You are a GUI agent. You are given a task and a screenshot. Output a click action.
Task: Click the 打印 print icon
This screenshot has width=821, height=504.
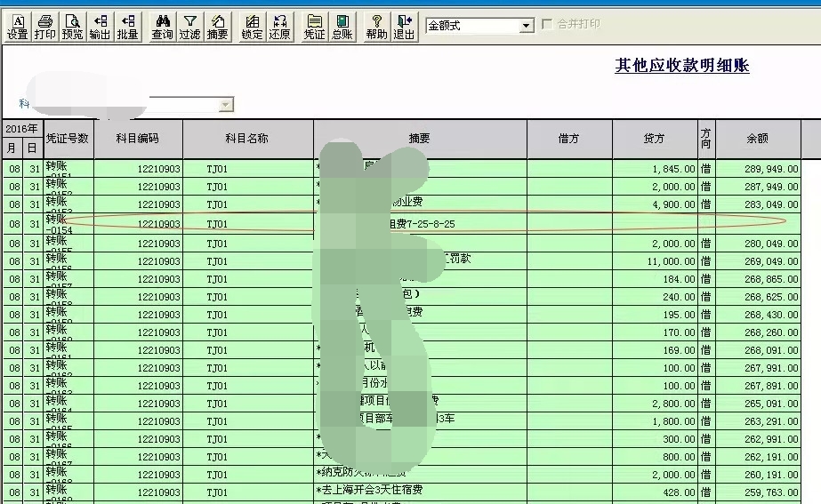click(45, 27)
